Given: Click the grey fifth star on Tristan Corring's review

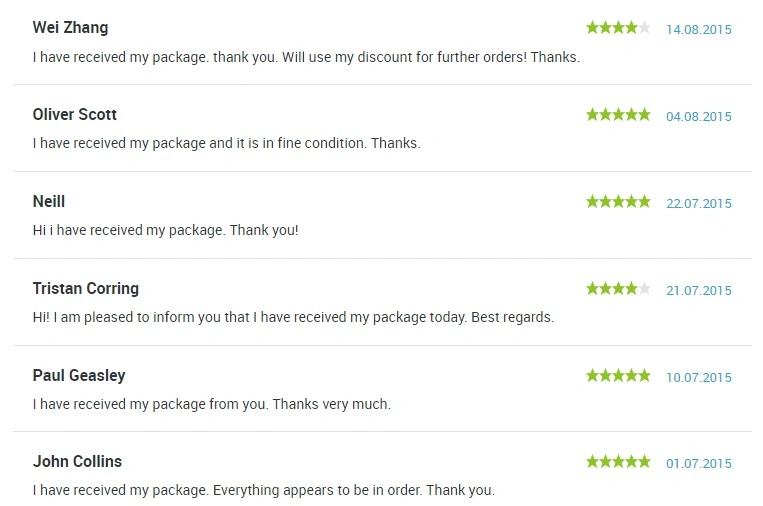Looking at the screenshot, I should (644, 289).
